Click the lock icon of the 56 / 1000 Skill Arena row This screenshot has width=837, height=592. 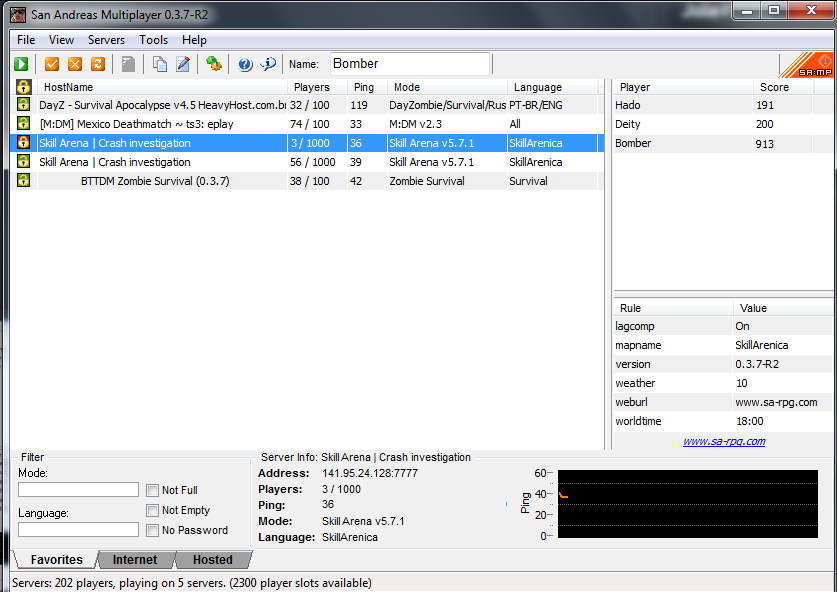(x=23, y=161)
